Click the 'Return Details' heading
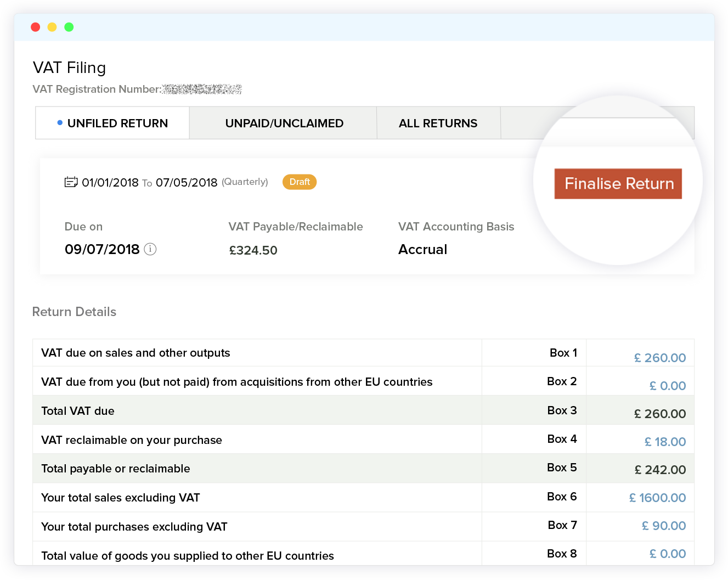 click(74, 312)
